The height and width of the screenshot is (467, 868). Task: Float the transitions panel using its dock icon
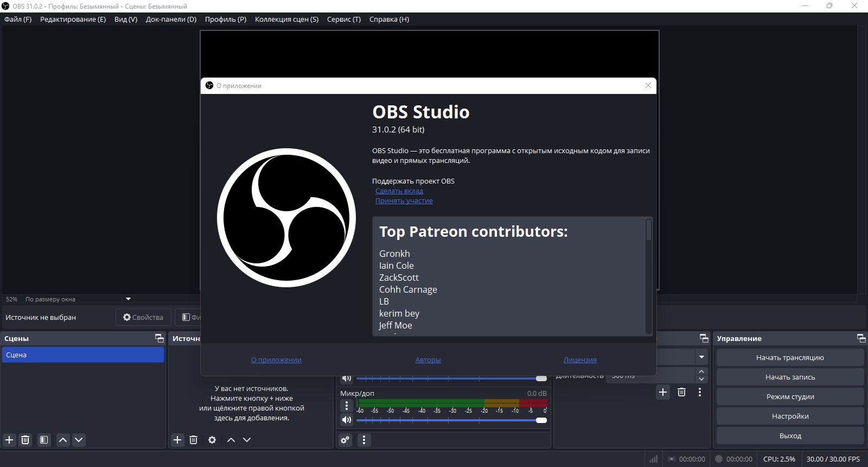pyautogui.click(x=704, y=338)
